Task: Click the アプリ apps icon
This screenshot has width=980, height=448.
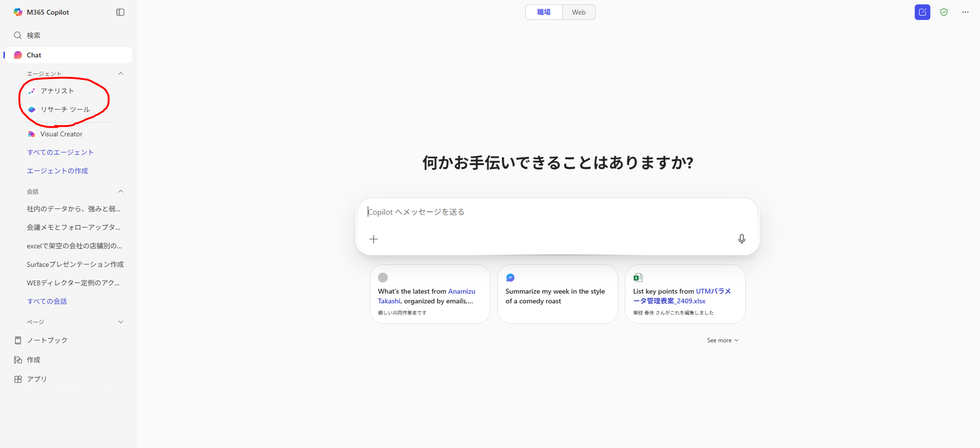Action: [x=18, y=379]
